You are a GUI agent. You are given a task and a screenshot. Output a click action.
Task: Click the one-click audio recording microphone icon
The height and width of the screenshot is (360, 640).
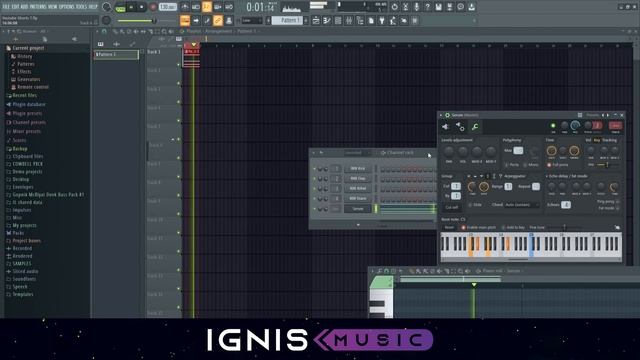click(x=416, y=7)
